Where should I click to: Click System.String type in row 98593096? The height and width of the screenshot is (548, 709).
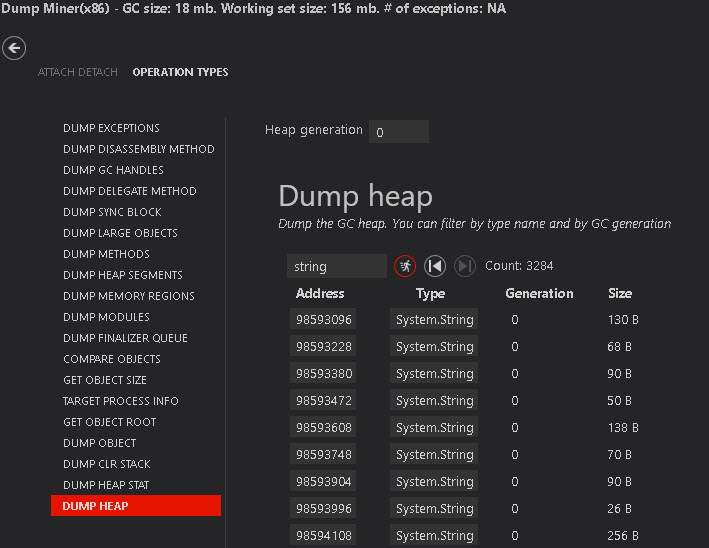(434, 320)
